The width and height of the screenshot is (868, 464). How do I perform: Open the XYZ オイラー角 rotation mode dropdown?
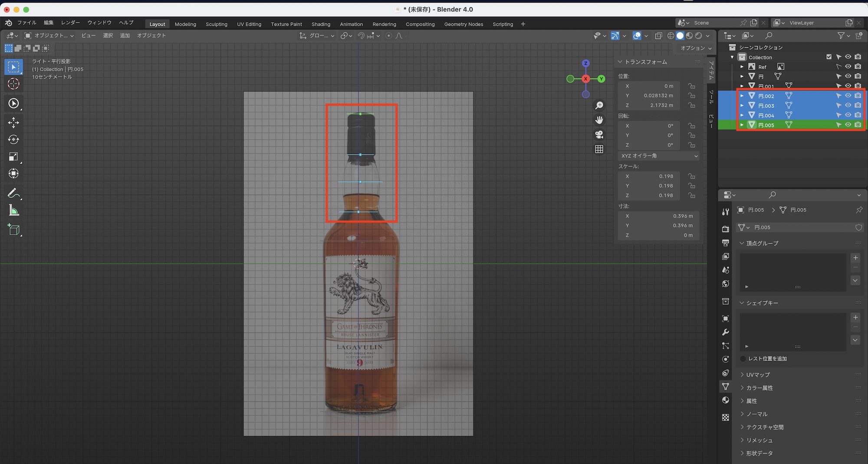pos(658,156)
